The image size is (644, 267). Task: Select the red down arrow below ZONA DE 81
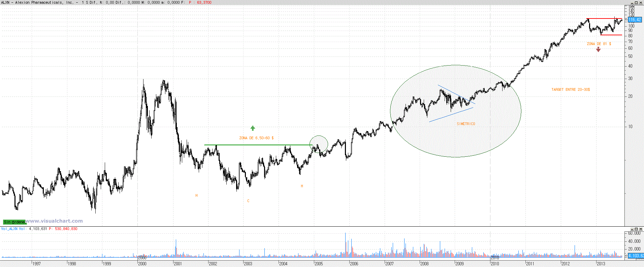[x=598, y=49]
